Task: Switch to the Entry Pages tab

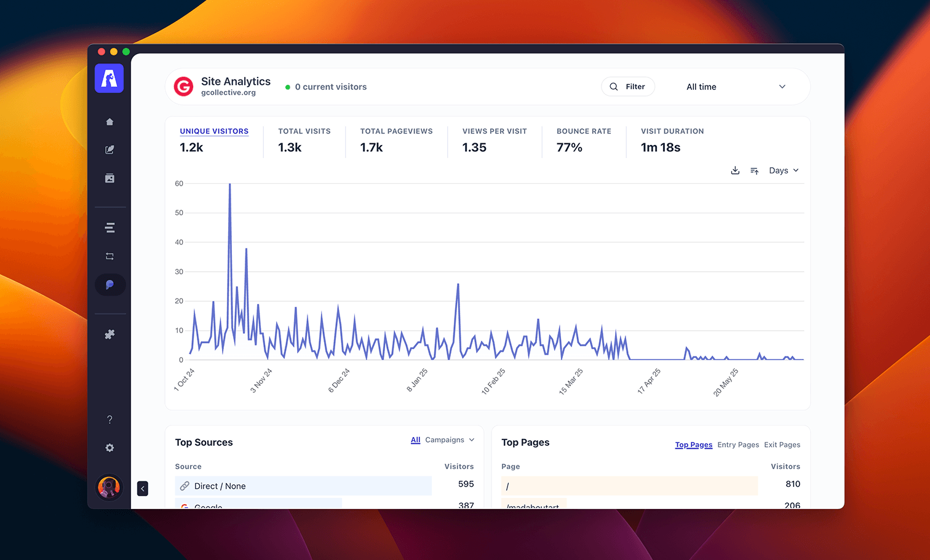Action: pyautogui.click(x=738, y=445)
